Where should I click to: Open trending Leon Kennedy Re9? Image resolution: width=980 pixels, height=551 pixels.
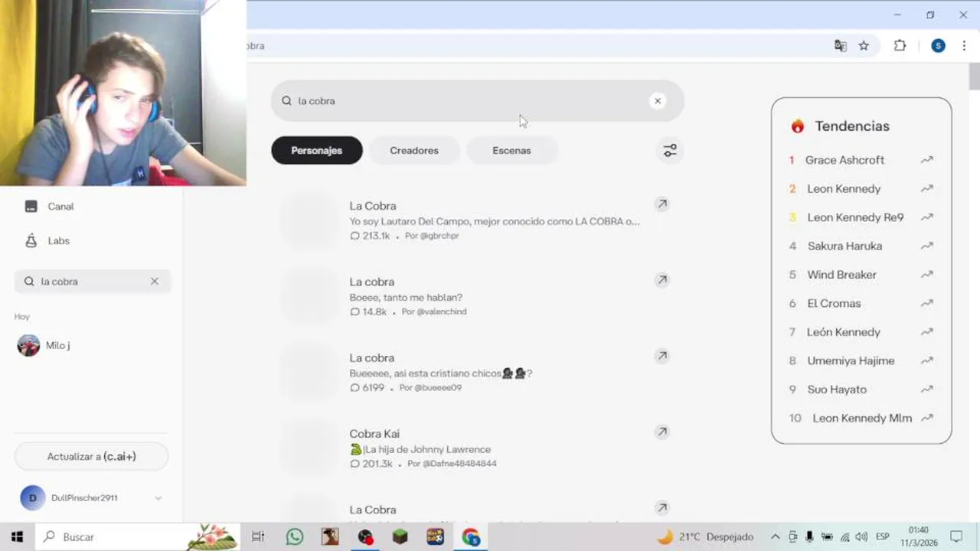855,217
